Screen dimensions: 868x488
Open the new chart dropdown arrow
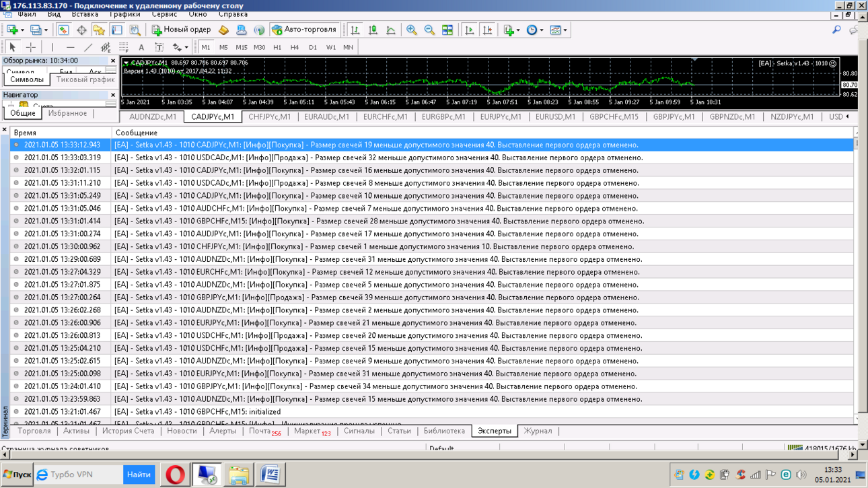tap(22, 30)
